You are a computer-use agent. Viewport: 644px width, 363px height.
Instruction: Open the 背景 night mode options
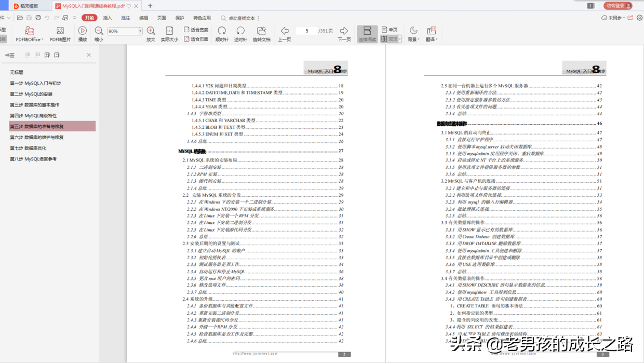tap(413, 34)
